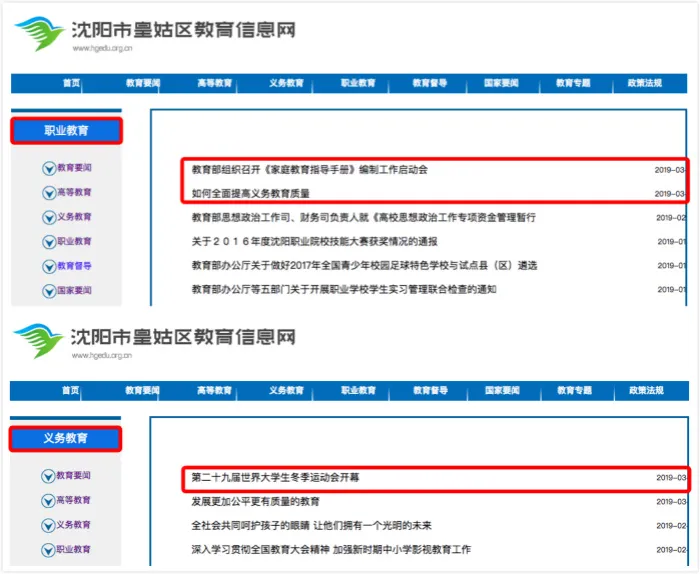Open 首页 in the upper navigation bar
Image resolution: width=700 pixels, height=574 pixels.
click(x=70, y=83)
